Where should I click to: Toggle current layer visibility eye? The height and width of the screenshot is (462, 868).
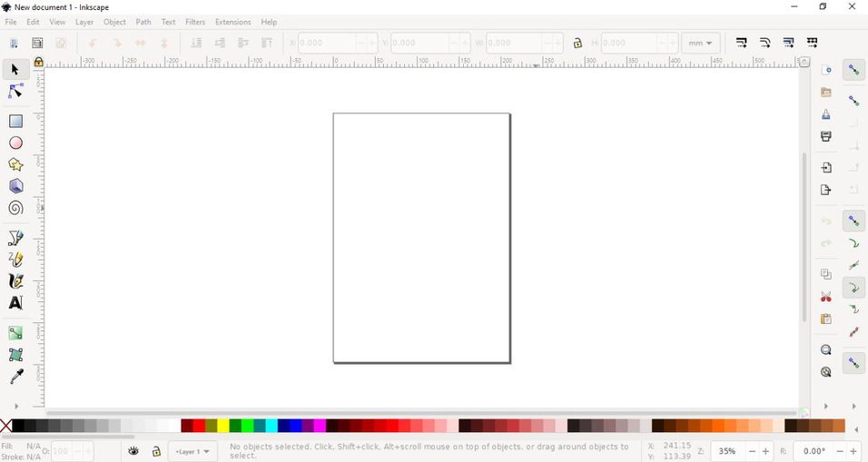(x=133, y=451)
